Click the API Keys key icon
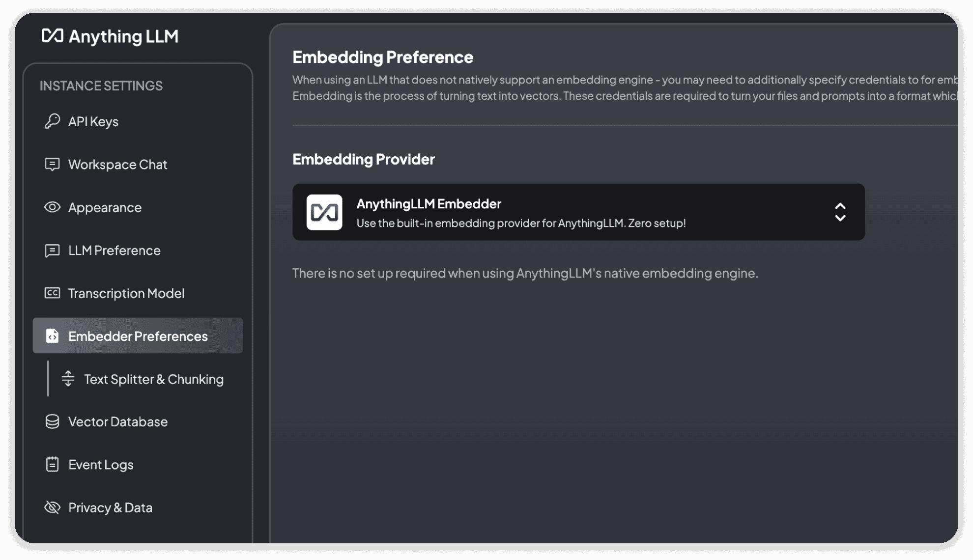 click(x=52, y=121)
